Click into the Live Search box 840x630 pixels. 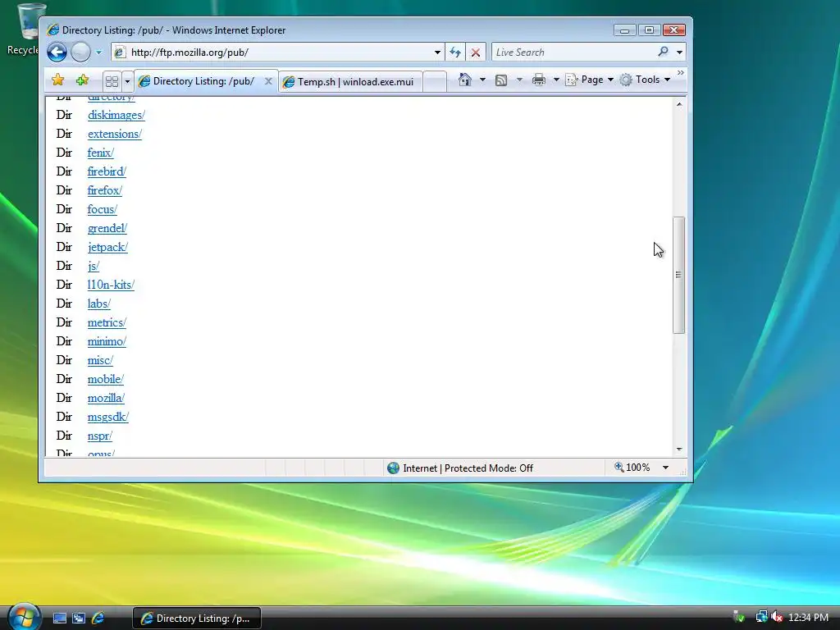pos(574,52)
